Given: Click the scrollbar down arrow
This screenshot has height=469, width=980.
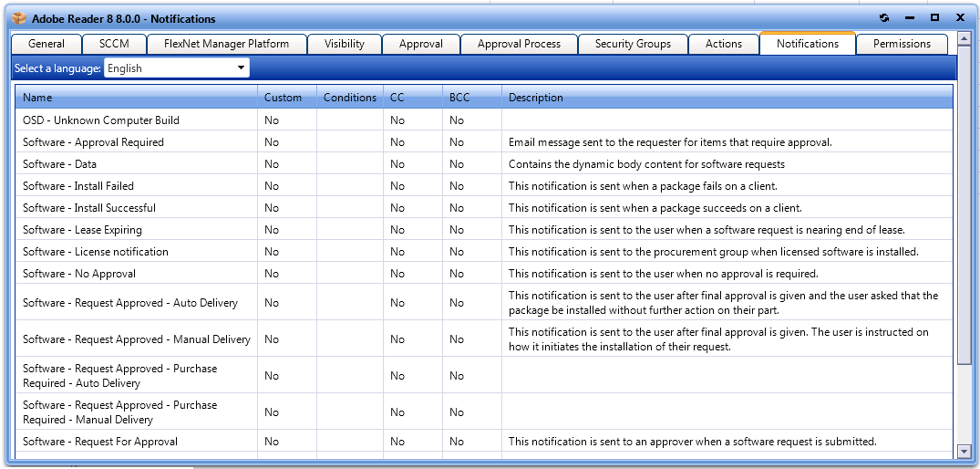Looking at the screenshot, I should tap(963, 450).
